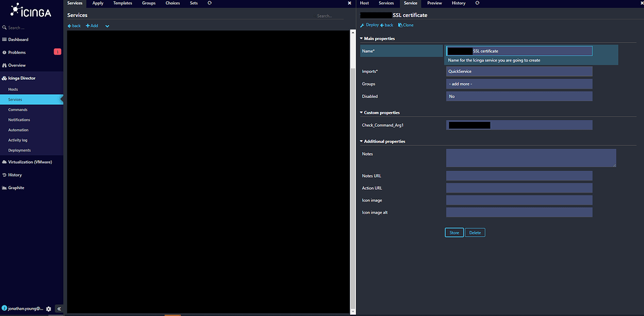Switch to right pane Services tab
The height and width of the screenshot is (316, 644).
click(386, 3)
